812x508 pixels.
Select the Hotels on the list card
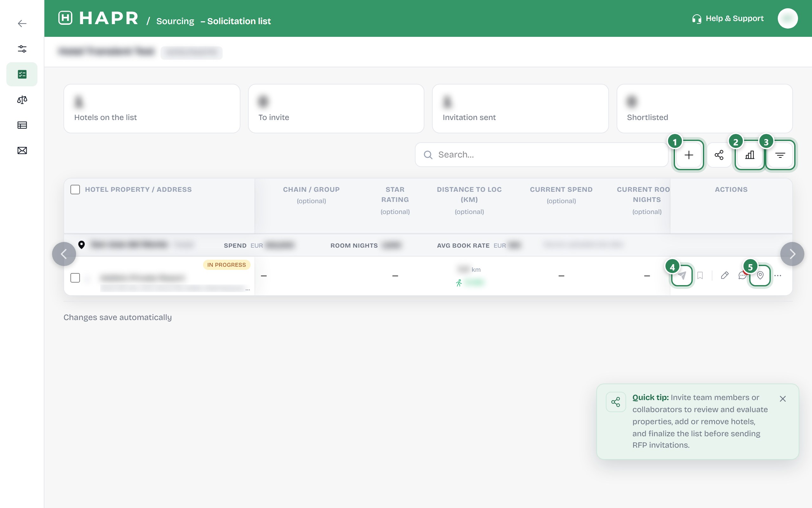152,109
